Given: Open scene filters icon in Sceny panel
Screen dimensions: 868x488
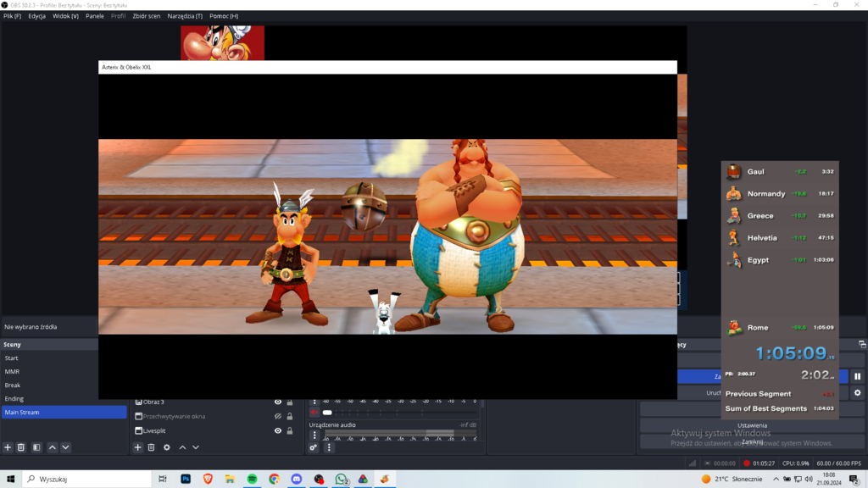Looking at the screenshot, I should coord(36,447).
